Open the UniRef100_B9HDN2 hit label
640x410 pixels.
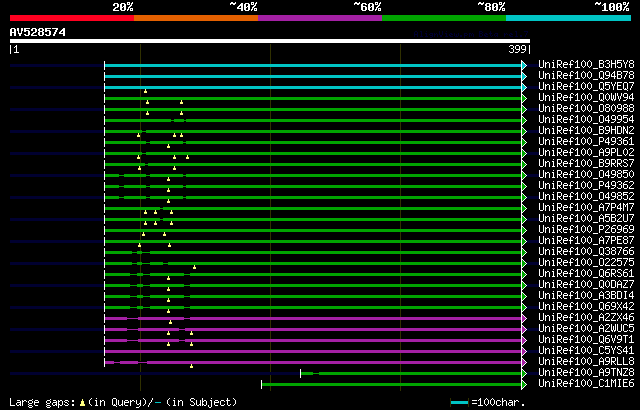(586, 131)
